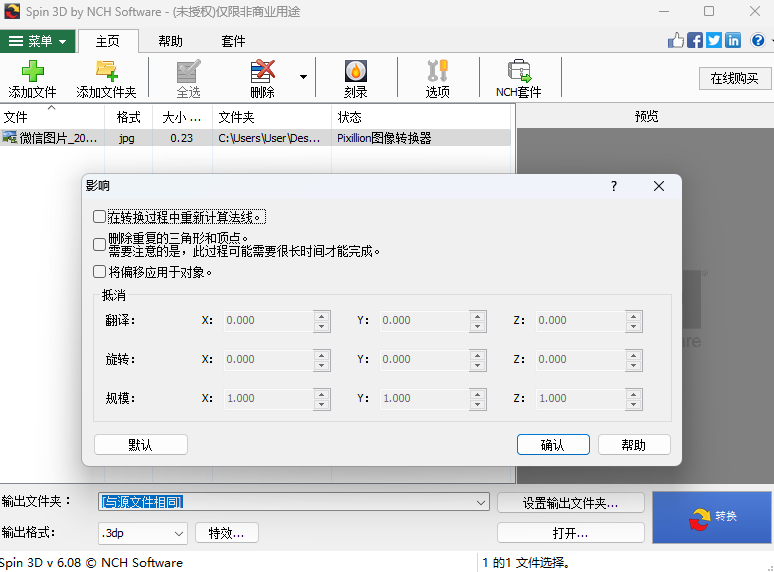Sort by the 格式 column header
774x572 pixels.
click(x=128, y=117)
